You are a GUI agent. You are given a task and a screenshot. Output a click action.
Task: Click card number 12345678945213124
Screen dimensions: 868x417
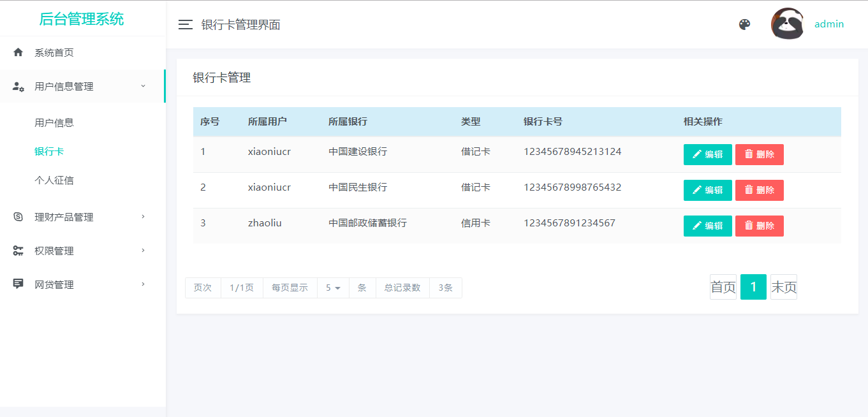click(572, 152)
